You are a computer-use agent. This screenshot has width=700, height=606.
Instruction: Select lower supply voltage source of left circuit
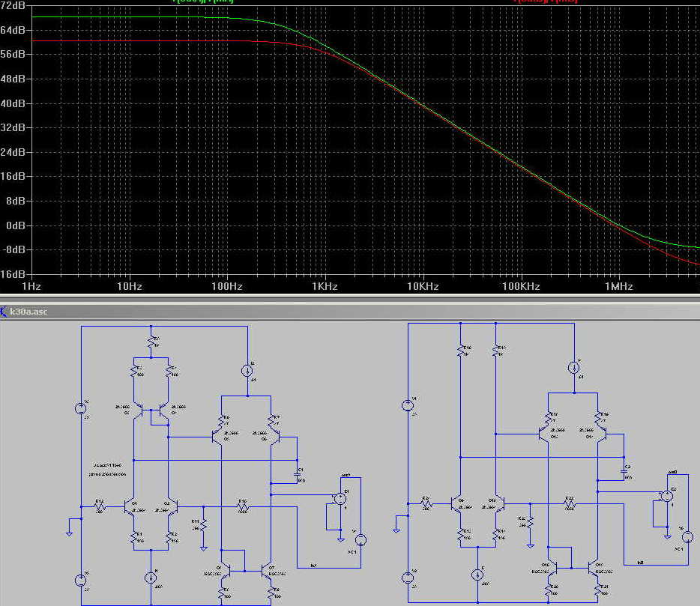81,580
